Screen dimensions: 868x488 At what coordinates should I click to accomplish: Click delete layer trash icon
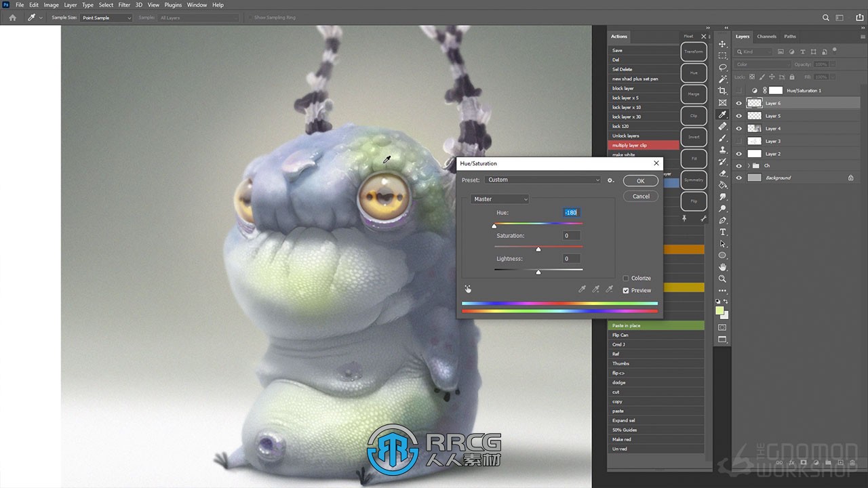(x=853, y=463)
